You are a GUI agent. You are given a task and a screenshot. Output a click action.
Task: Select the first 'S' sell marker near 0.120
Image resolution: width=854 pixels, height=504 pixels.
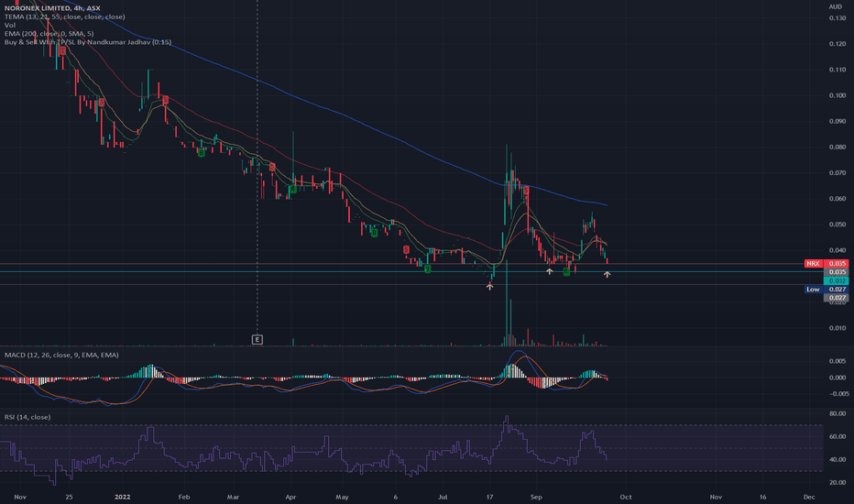point(63,50)
